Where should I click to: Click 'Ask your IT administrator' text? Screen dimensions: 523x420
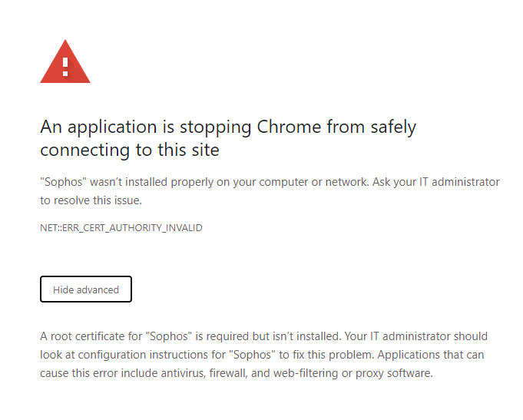click(x=436, y=182)
